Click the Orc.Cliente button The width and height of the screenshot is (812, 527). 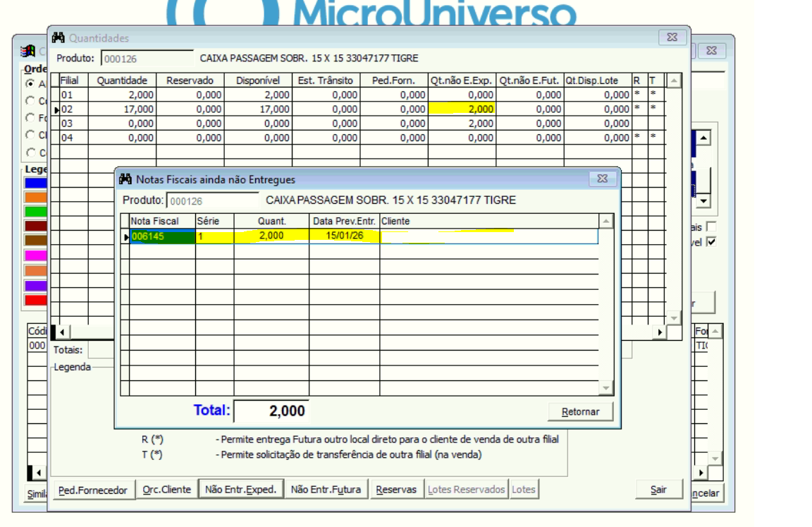point(167,490)
